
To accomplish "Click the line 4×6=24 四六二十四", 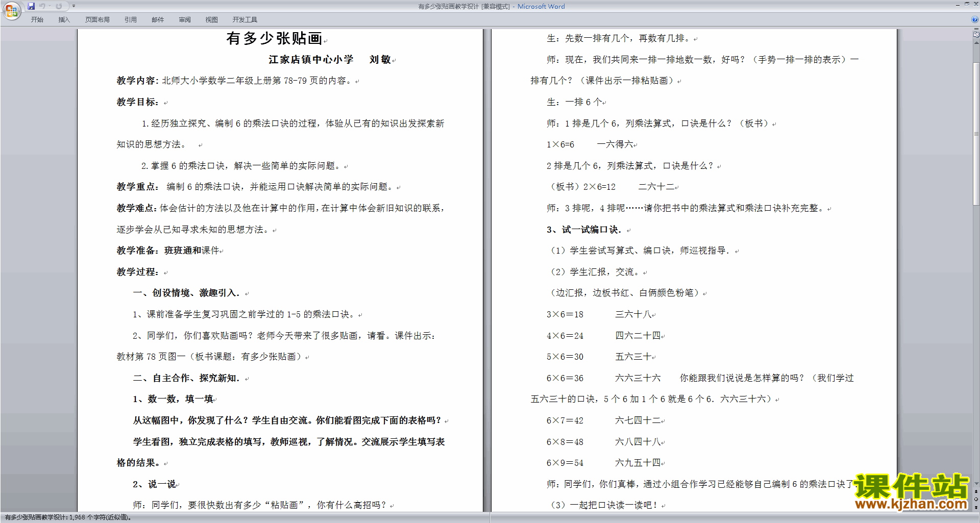I will 604,336.
